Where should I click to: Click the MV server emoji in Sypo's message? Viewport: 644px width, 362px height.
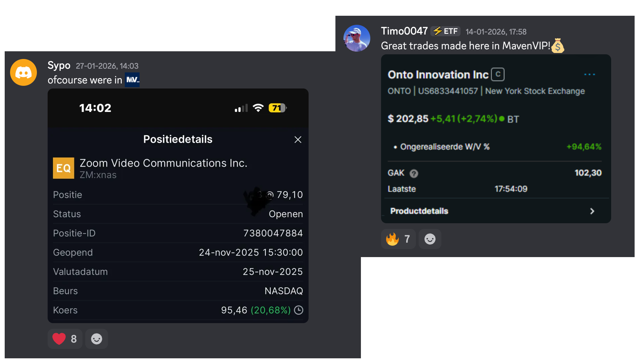tap(132, 80)
